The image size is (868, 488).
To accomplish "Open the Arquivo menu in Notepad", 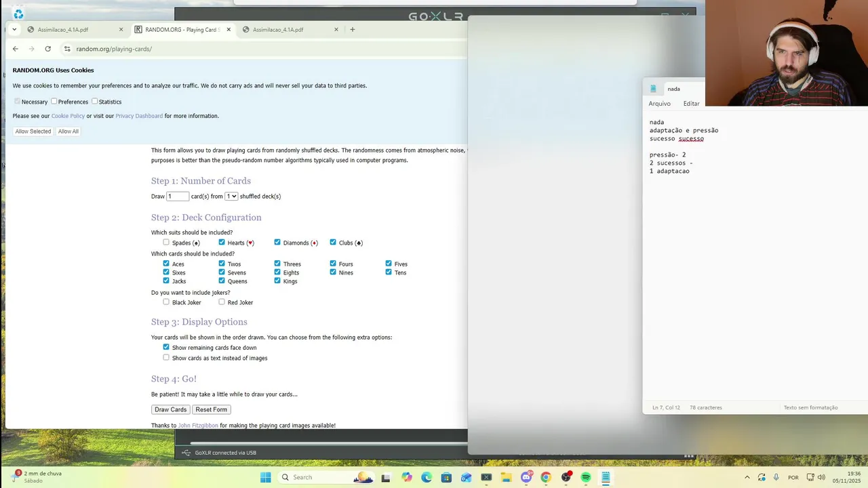I will tap(659, 104).
